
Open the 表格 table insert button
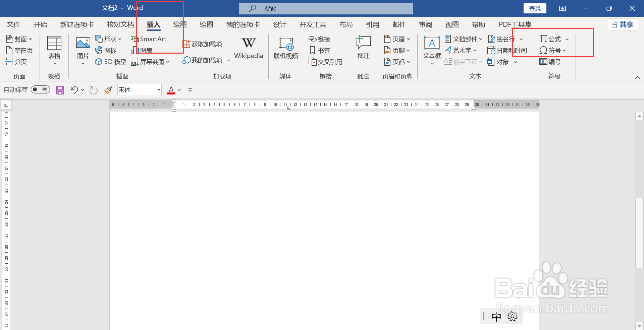(54, 51)
